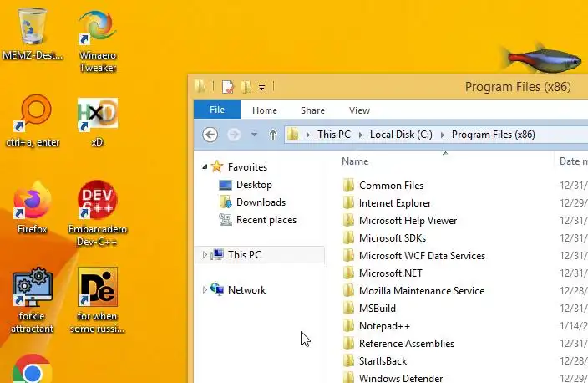The height and width of the screenshot is (383, 588).
Task: Open the Customize Quick Access Toolbar dropdown
Action: [x=261, y=88]
